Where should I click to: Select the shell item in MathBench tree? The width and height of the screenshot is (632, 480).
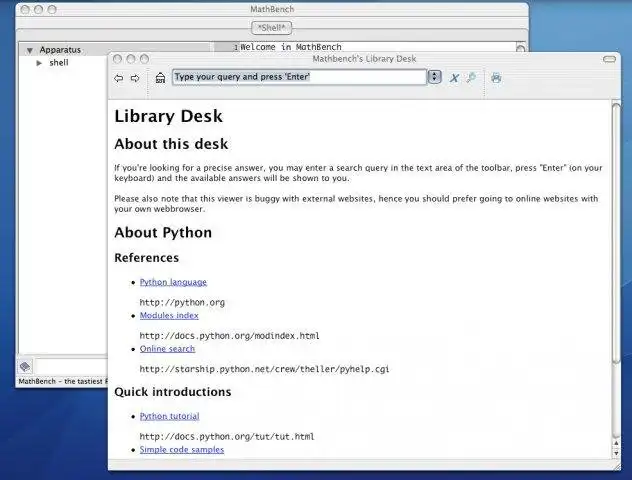[x=59, y=63]
